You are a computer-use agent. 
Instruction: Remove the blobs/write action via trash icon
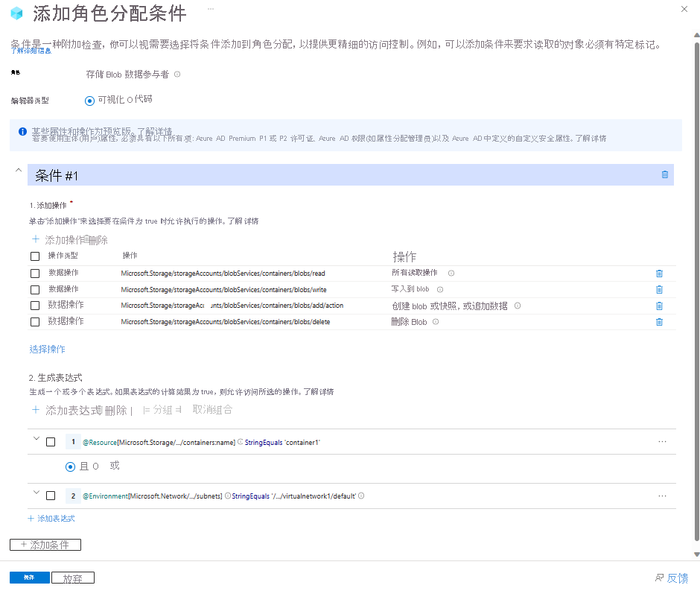coord(659,290)
